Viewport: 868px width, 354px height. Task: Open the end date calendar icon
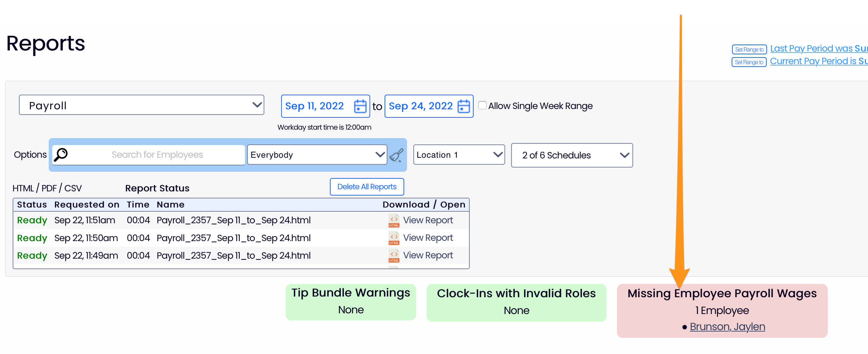pos(463,106)
